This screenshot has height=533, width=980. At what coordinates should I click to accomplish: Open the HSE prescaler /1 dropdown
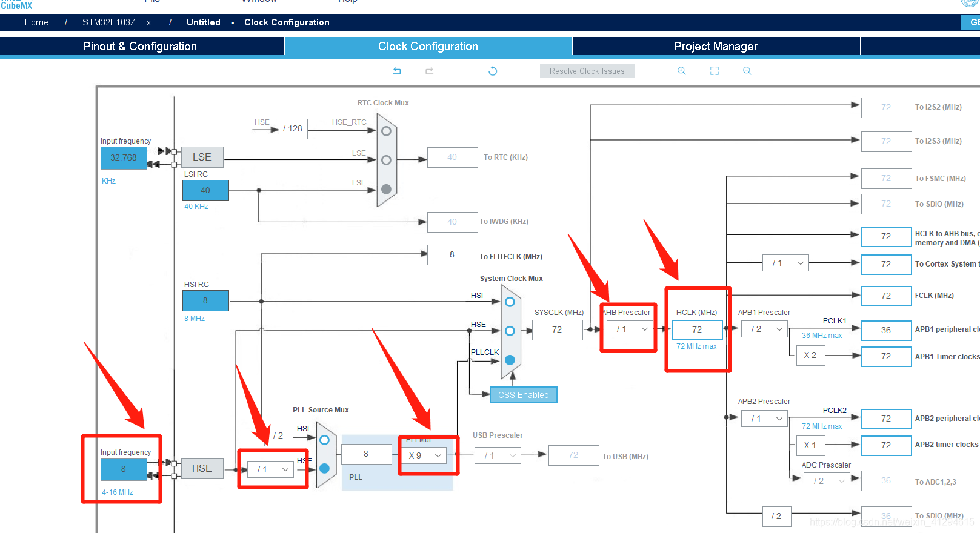[271, 469]
